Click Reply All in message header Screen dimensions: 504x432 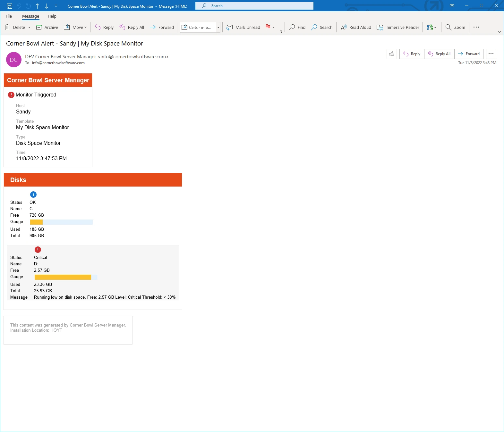(x=439, y=54)
